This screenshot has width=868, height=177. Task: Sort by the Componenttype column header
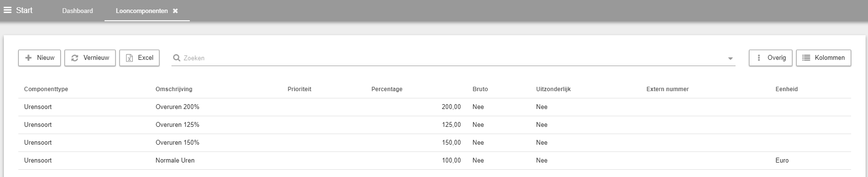pyautogui.click(x=46, y=89)
